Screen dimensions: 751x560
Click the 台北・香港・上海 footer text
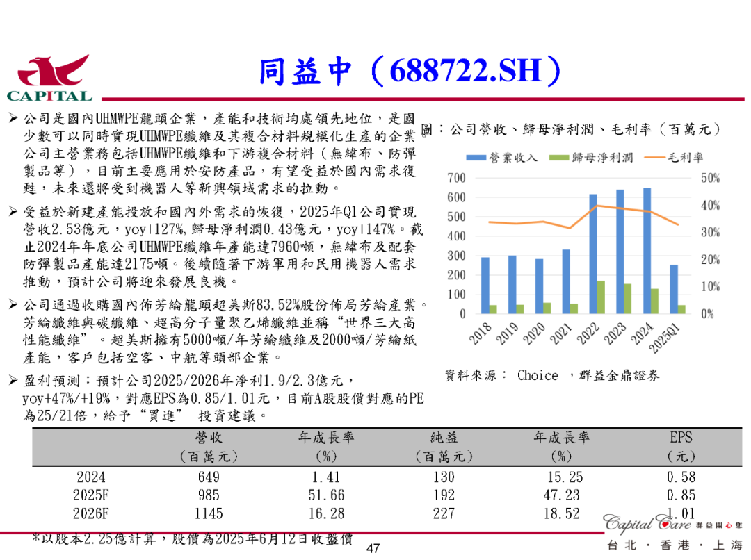[675, 545]
